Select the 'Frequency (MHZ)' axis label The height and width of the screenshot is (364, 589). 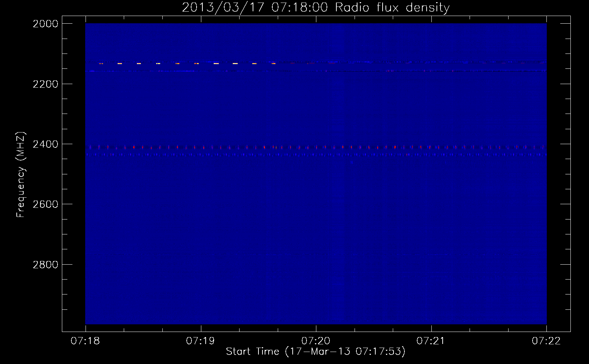(x=21, y=175)
